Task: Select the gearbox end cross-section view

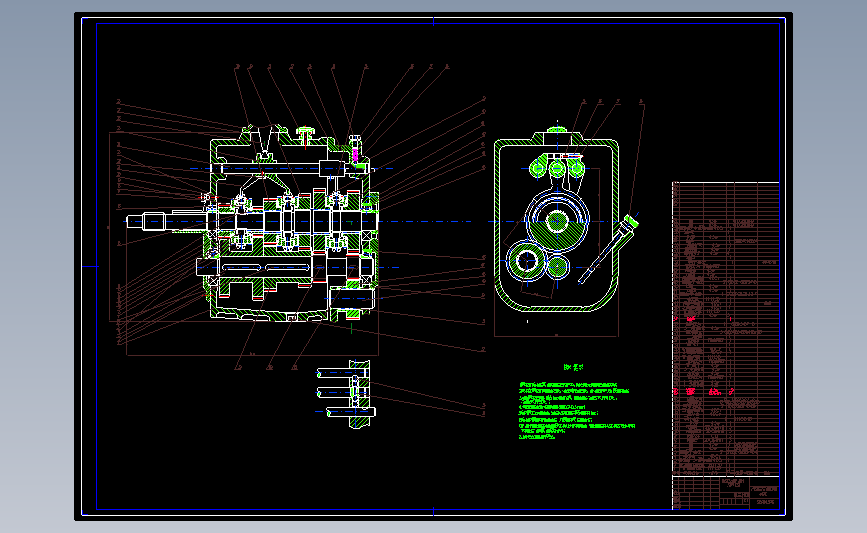Action: (x=566, y=221)
